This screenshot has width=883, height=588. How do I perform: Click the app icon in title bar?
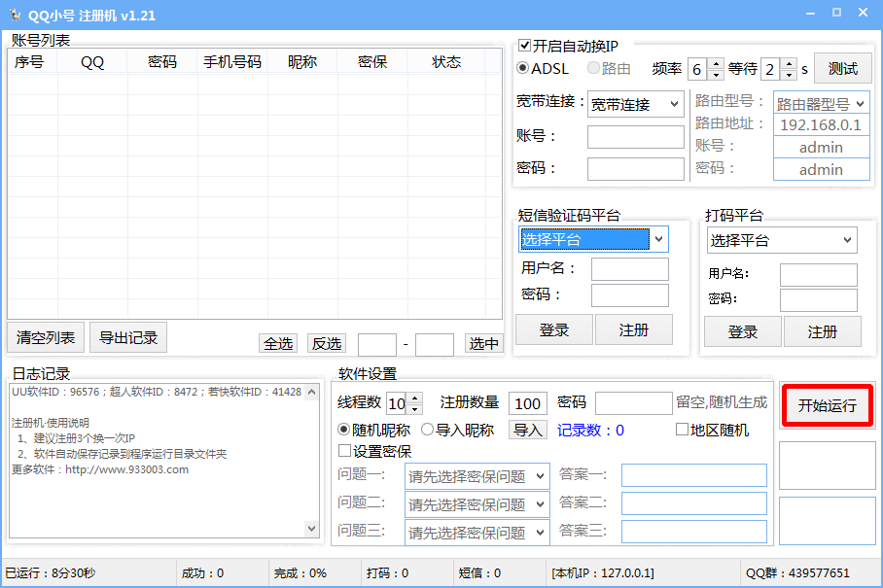pyautogui.click(x=16, y=16)
